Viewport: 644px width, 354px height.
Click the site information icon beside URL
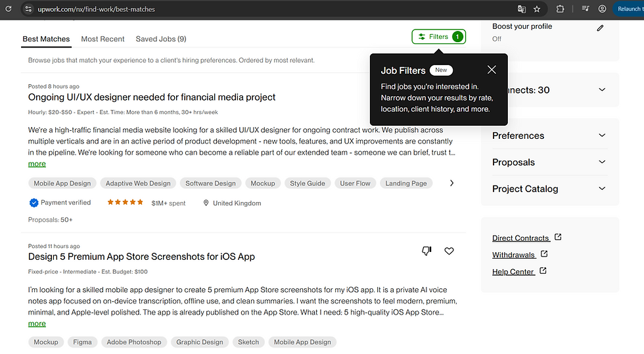click(x=28, y=9)
